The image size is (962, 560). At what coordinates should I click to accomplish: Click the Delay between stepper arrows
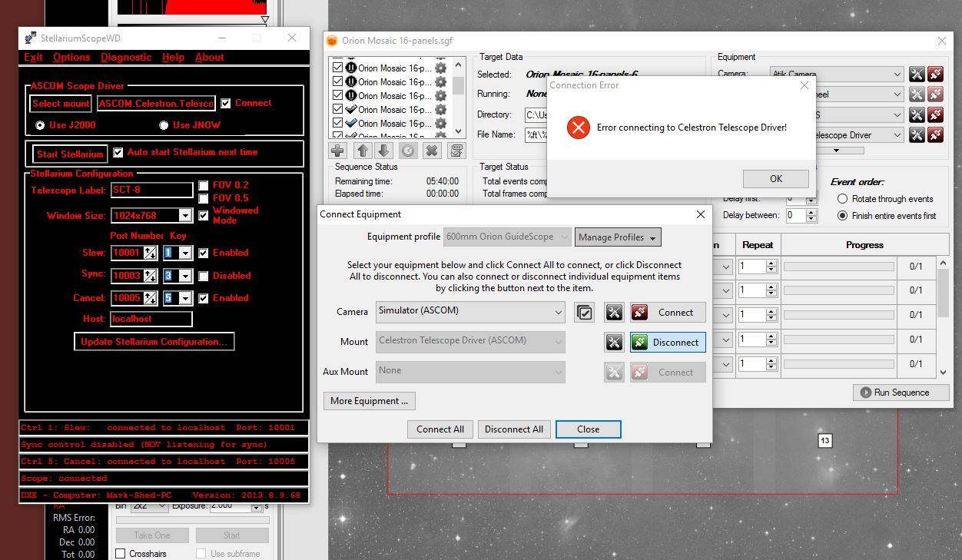pyautogui.click(x=811, y=216)
